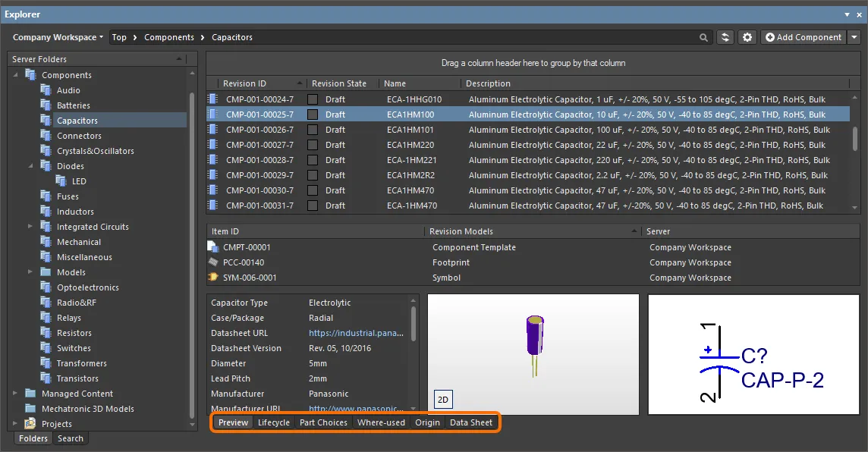Click Draft state box for CMP-001-00026-7

point(313,130)
